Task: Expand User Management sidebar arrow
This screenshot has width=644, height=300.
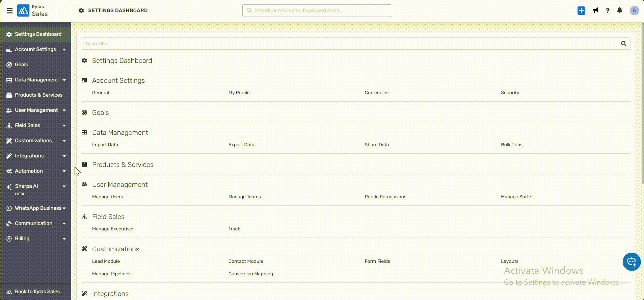Action: click(x=64, y=110)
